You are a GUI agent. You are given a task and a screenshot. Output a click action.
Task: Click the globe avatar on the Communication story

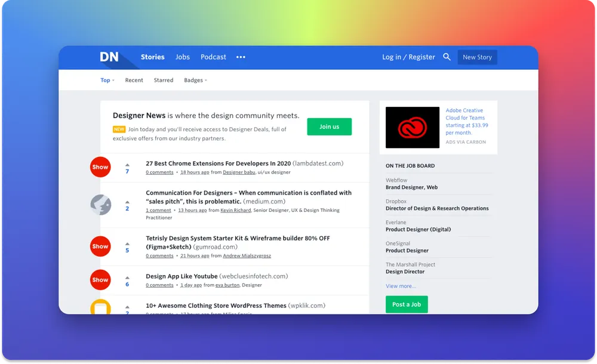click(100, 204)
